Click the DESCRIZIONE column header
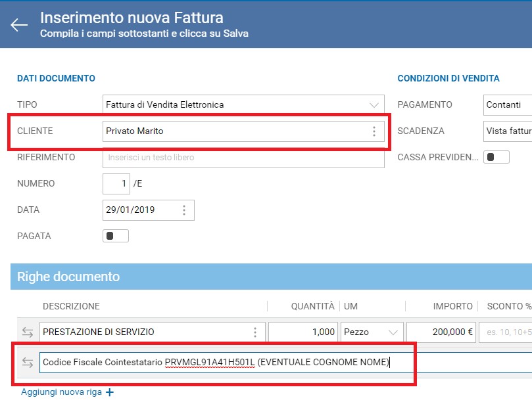The width and height of the screenshot is (532, 404). 71,306
